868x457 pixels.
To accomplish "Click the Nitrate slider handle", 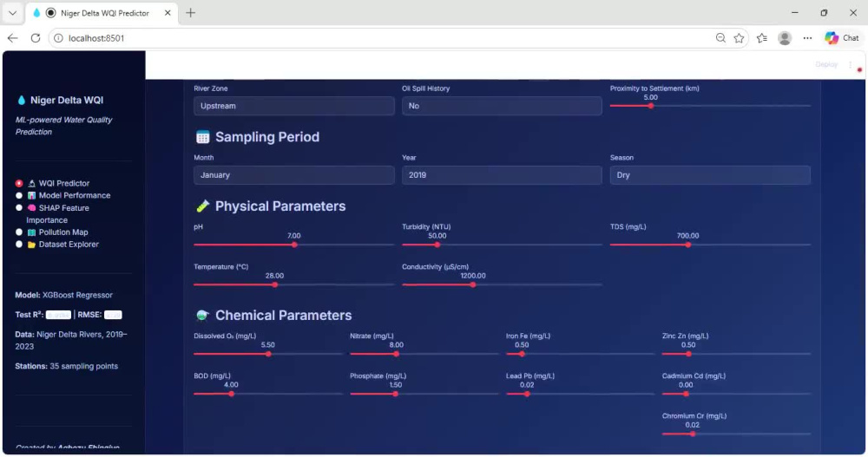I will click(397, 354).
